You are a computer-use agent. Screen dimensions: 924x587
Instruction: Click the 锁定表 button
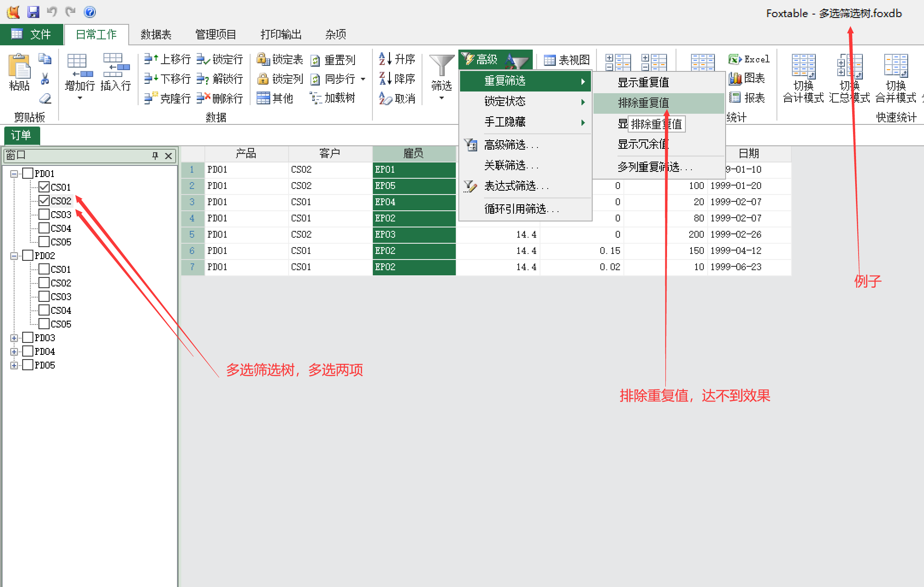(x=280, y=59)
